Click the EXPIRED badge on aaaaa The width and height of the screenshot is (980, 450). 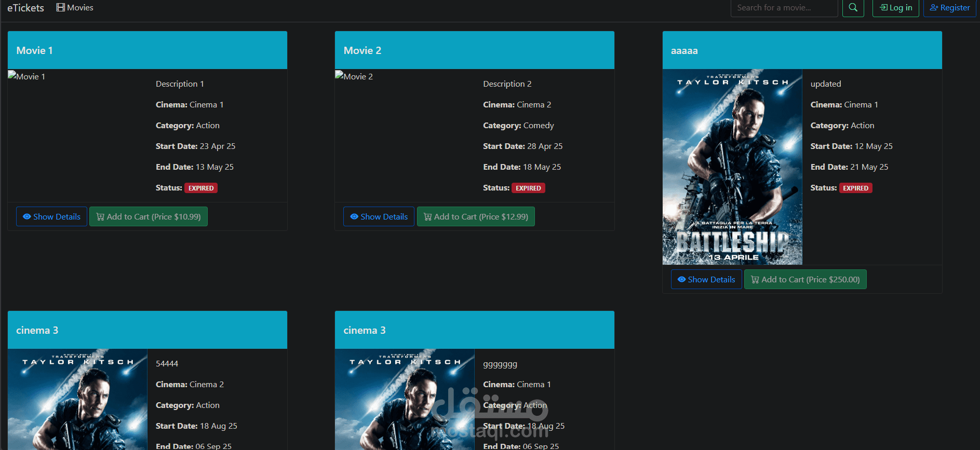855,188
